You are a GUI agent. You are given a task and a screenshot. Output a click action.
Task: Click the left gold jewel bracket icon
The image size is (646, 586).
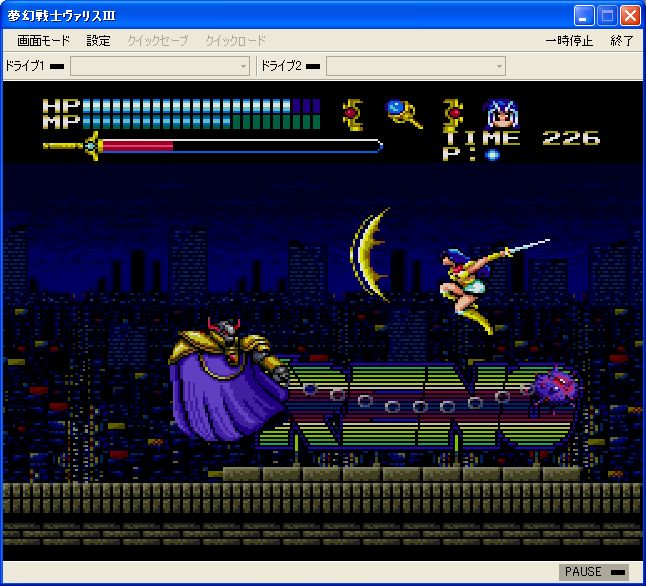point(353,115)
